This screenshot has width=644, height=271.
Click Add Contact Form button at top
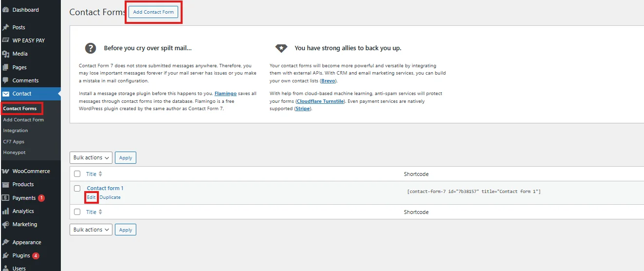tap(153, 12)
